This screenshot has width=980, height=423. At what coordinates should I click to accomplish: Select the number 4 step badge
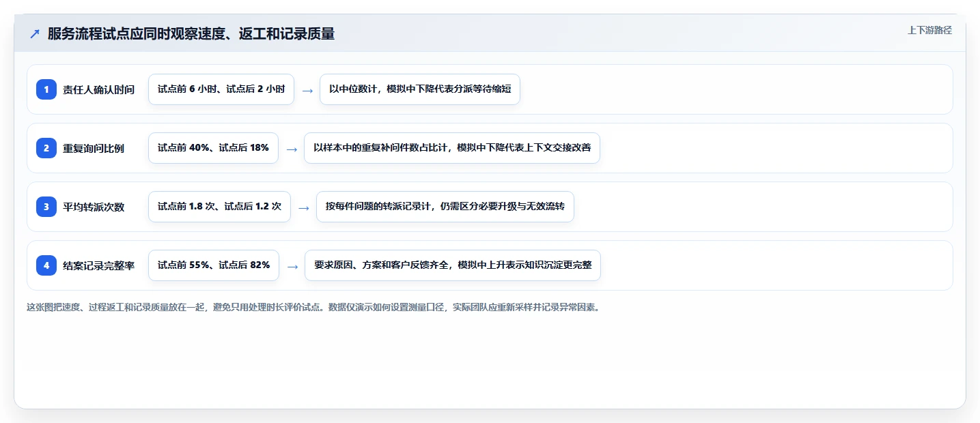[x=46, y=265]
